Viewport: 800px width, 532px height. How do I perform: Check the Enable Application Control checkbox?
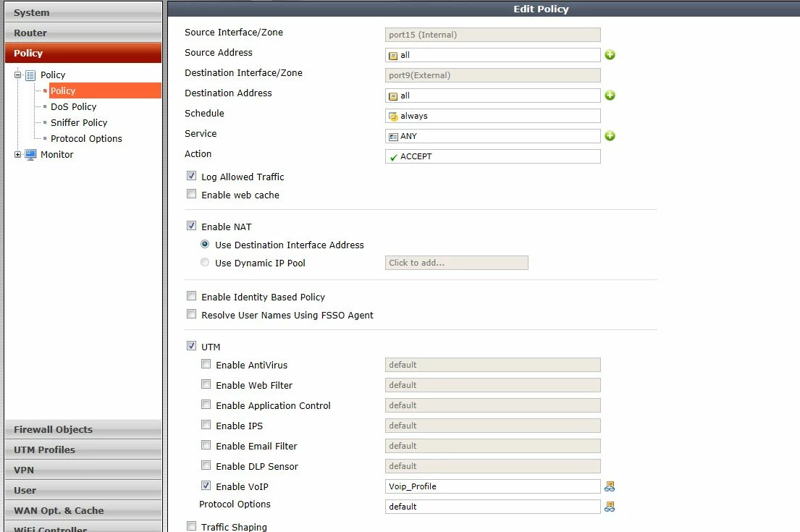206,405
